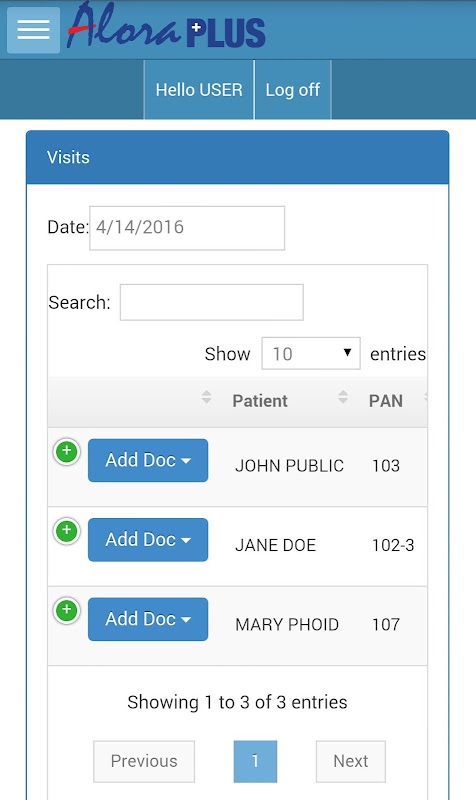Screen dimensions: 476x800
Task: Sort the Patient column using its sort arrows
Action: point(343,397)
